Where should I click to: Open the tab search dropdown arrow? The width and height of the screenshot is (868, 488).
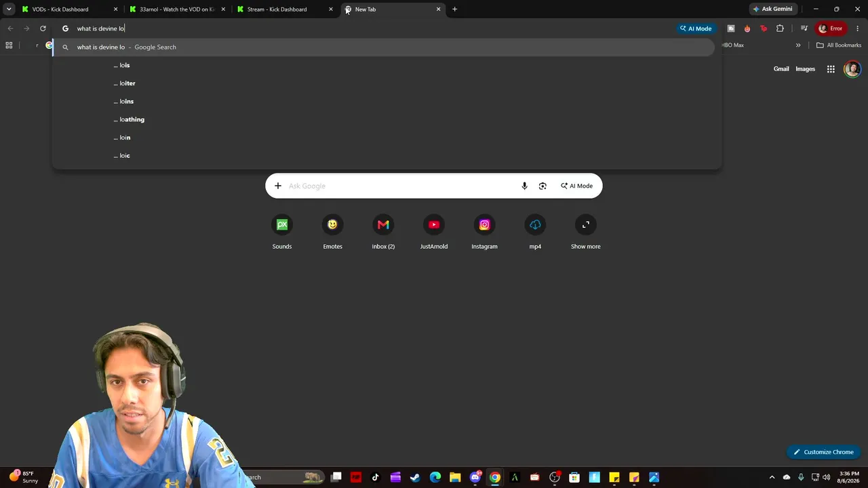pyautogui.click(x=9, y=9)
